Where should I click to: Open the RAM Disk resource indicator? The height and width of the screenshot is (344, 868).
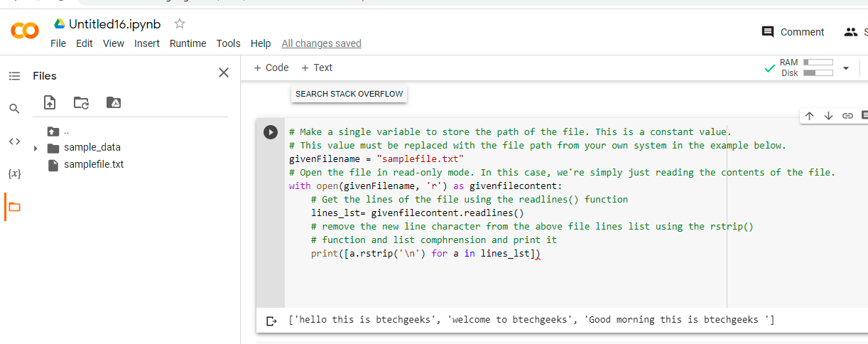point(806,68)
